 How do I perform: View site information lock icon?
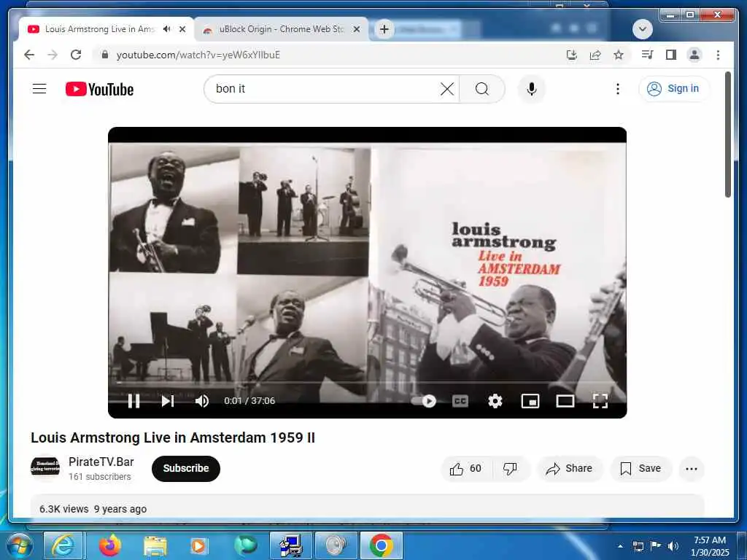(105, 55)
